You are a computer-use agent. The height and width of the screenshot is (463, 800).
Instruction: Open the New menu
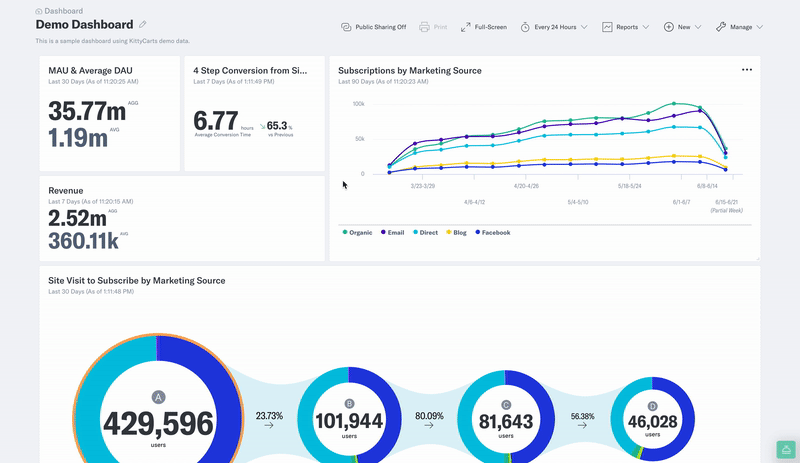[683, 27]
